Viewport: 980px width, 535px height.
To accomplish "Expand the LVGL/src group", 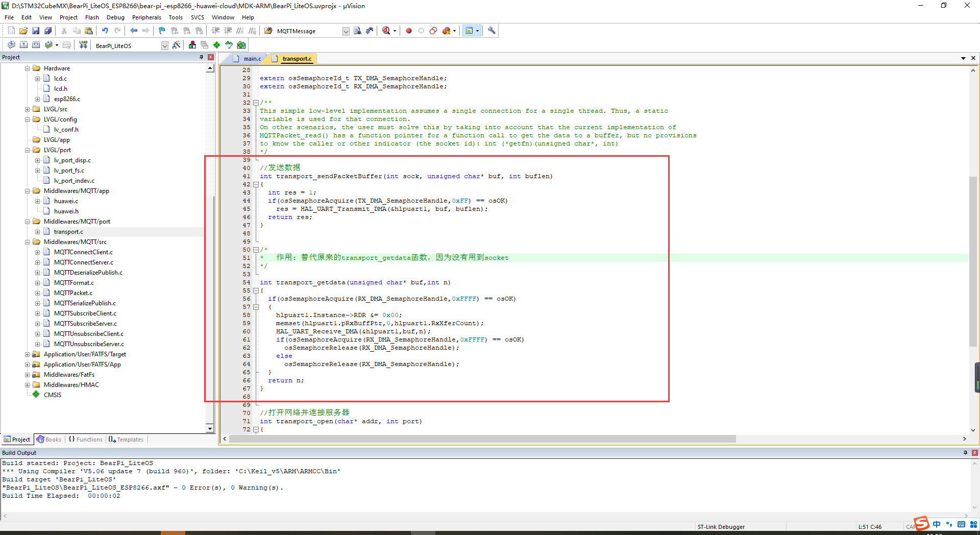I will click(27, 109).
